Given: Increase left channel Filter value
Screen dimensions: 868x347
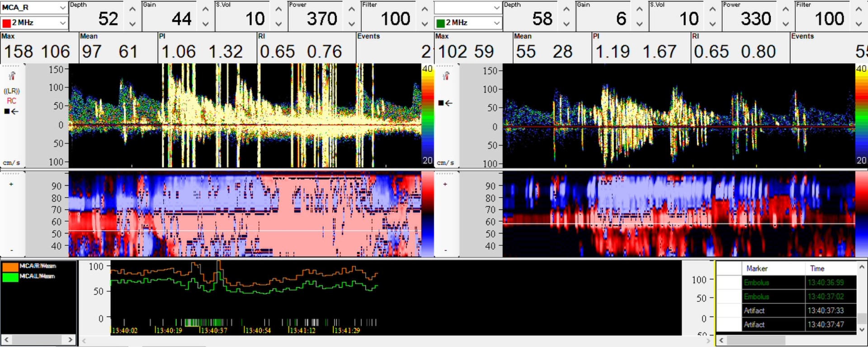Looking at the screenshot, I should 425,9.
